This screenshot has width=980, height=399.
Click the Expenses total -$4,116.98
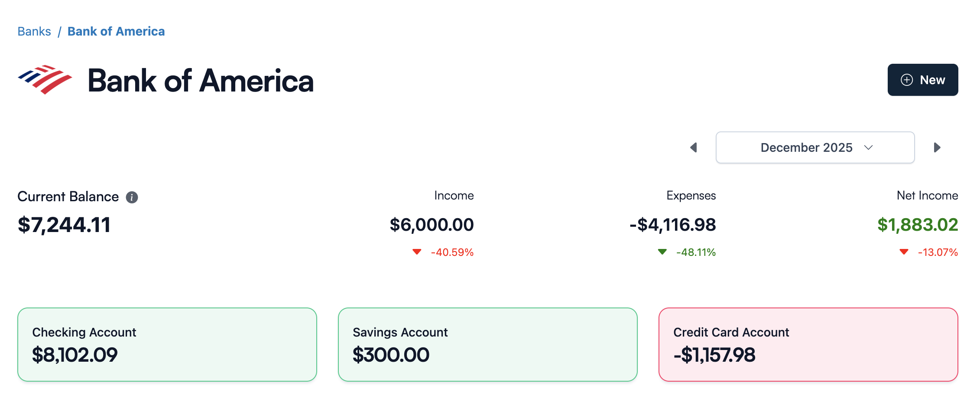tap(672, 225)
